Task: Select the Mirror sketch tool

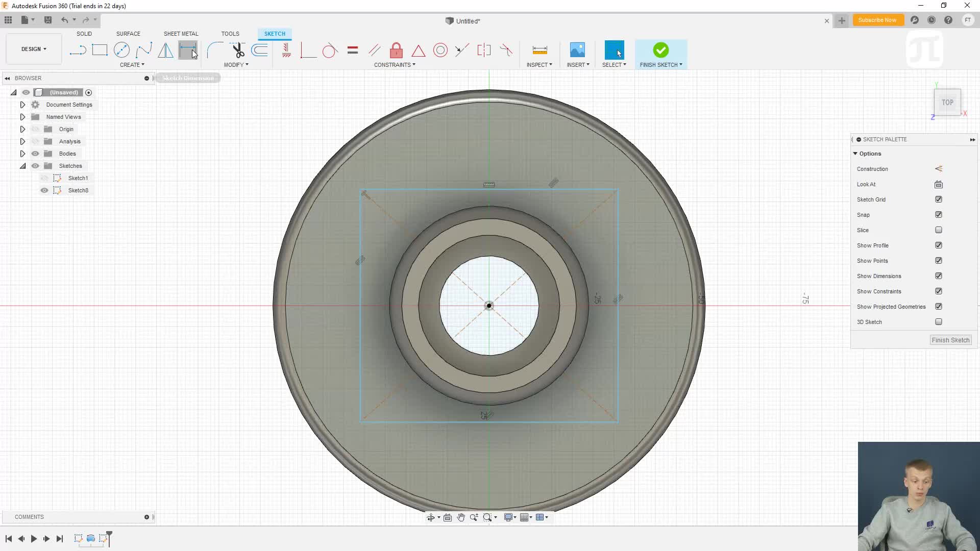Action: pos(165,50)
